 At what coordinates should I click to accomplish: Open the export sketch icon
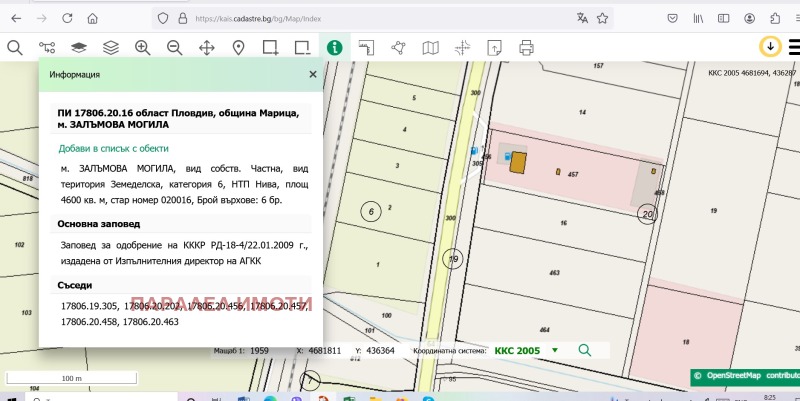pos(494,48)
